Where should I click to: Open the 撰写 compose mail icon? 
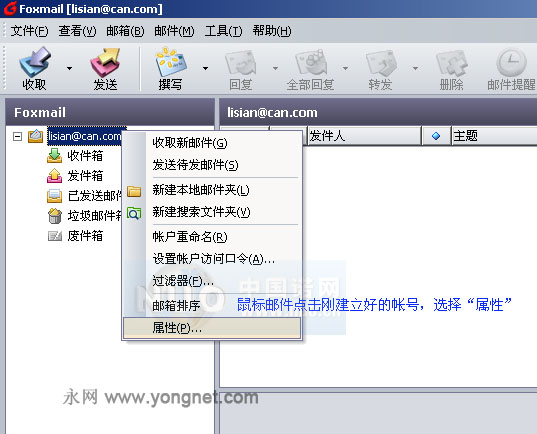pos(171,62)
